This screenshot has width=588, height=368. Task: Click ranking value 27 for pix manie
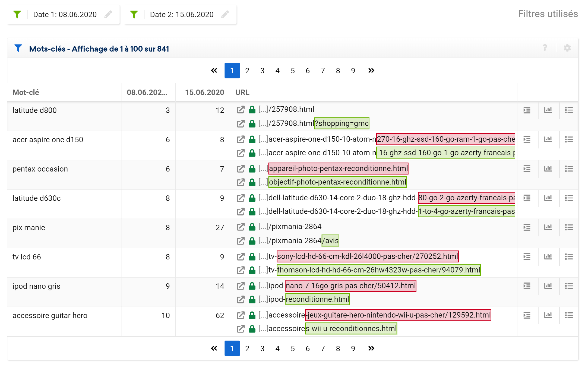pos(220,227)
